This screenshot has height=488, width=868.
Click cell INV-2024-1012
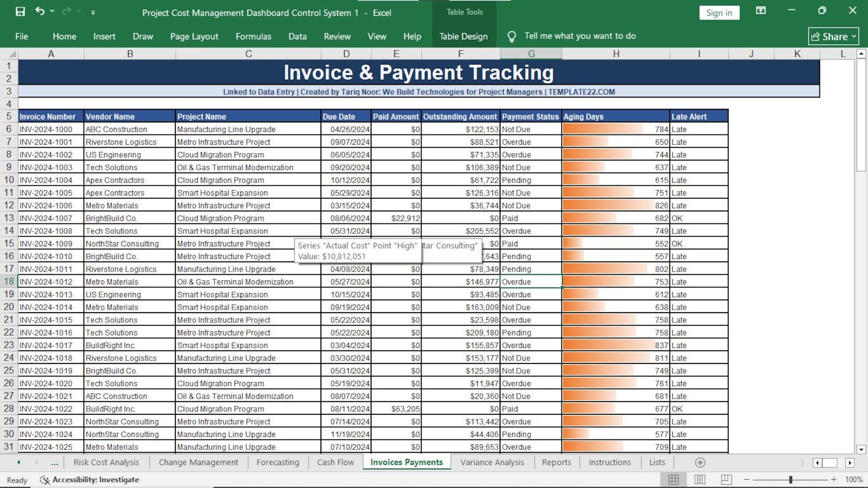click(x=51, y=282)
